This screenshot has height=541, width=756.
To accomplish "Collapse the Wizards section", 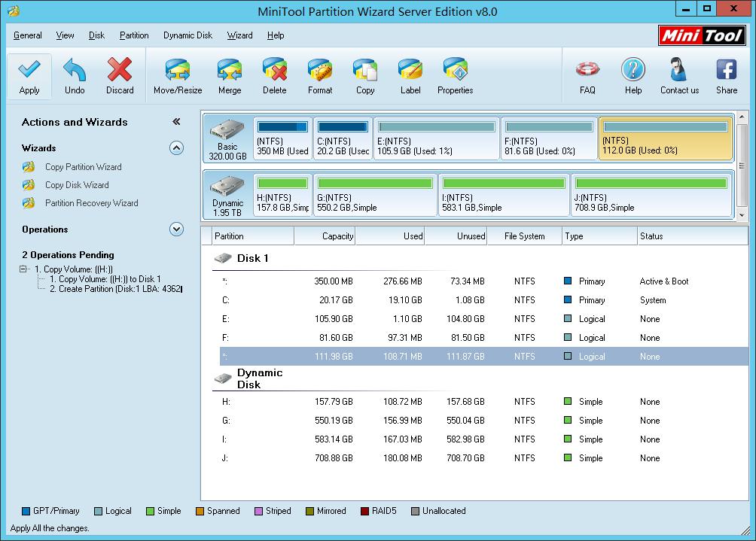I will [176, 148].
